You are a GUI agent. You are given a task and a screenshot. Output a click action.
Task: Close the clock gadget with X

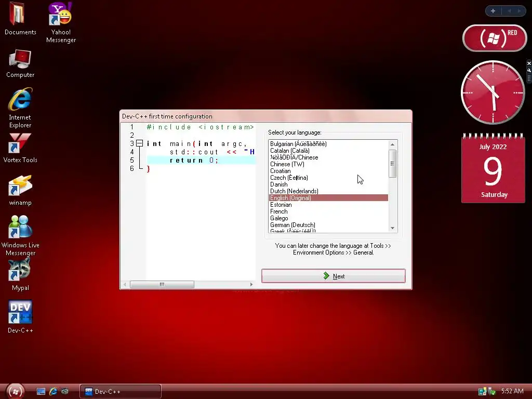click(528, 63)
